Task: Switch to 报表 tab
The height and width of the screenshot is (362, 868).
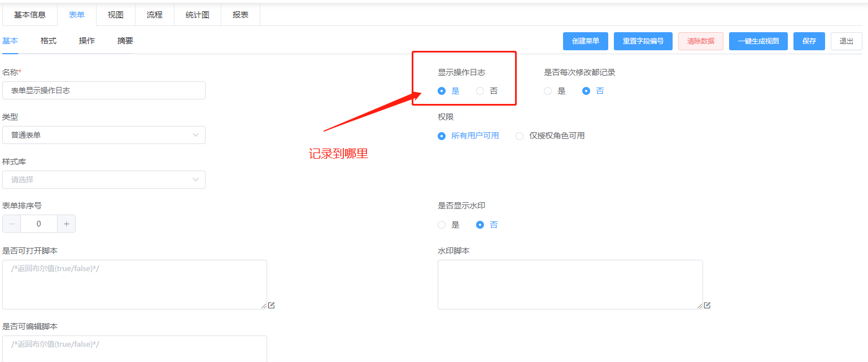Action: coord(241,15)
